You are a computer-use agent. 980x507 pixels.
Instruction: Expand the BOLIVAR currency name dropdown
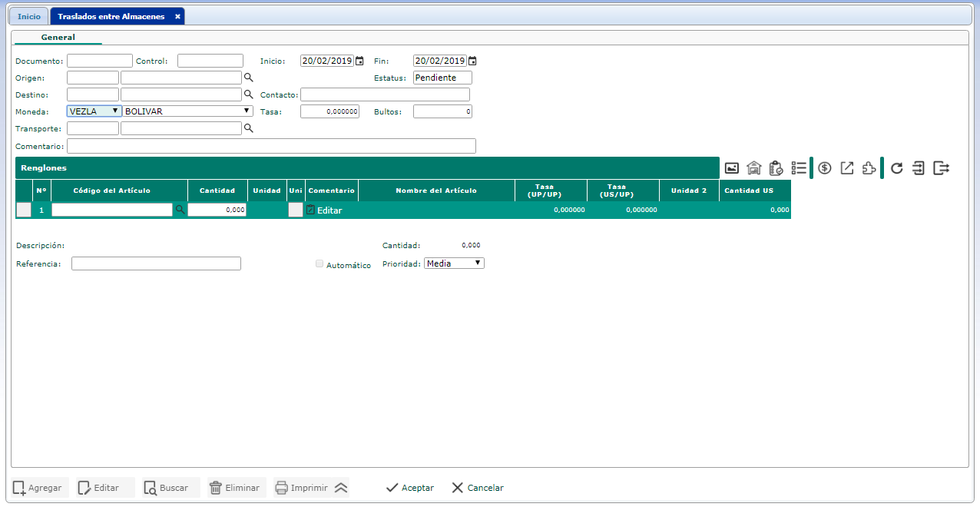tap(187, 111)
